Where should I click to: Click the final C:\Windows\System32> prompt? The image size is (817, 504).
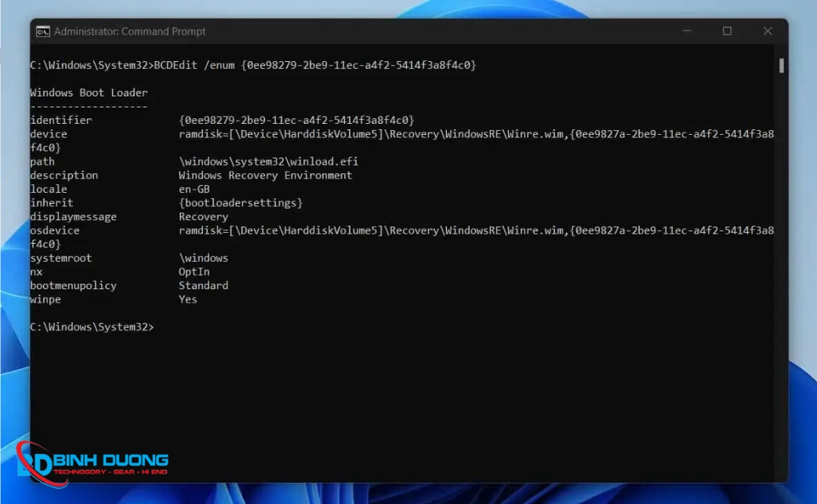point(92,327)
